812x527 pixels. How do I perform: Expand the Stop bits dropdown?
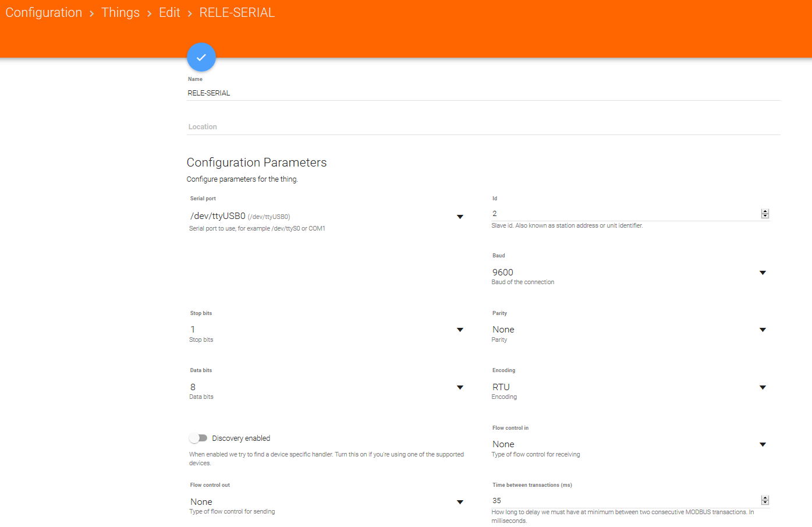pos(327,330)
